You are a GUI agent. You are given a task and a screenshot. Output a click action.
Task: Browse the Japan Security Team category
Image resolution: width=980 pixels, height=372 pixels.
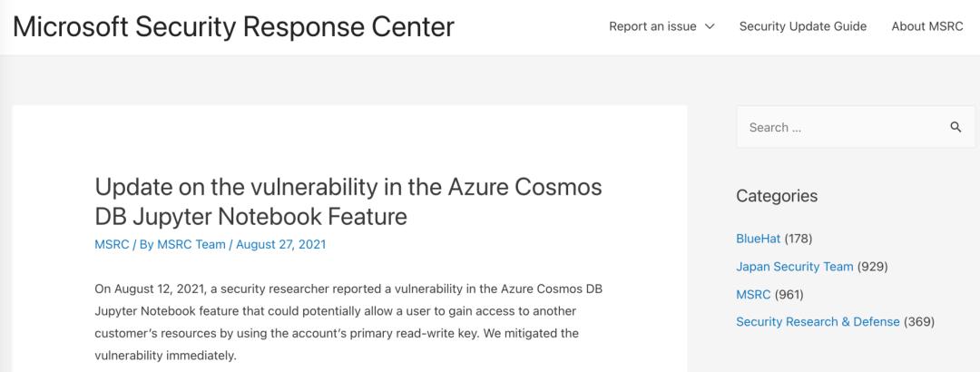pos(794,267)
